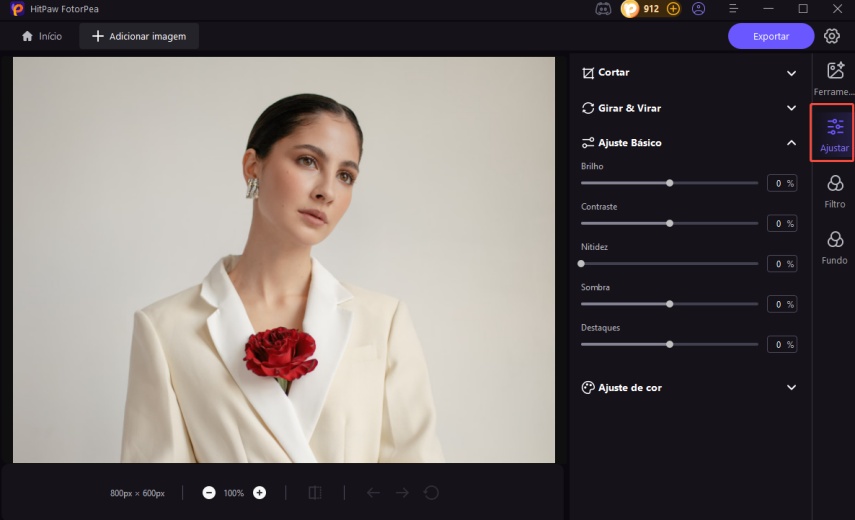
Task: Click the Contraste slider handle
Action: coord(670,223)
